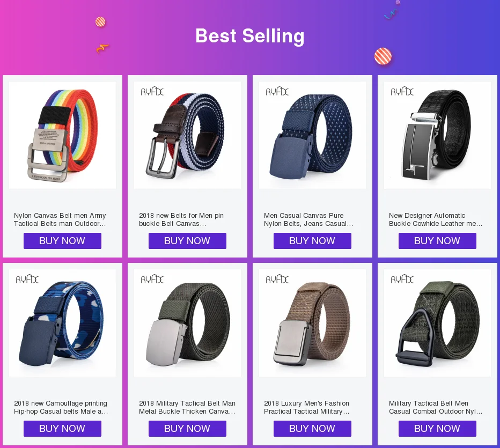Click BUY NOW under 2018 Military Tactical Belt Man
The image size is (500, 448).
(188, 429)
